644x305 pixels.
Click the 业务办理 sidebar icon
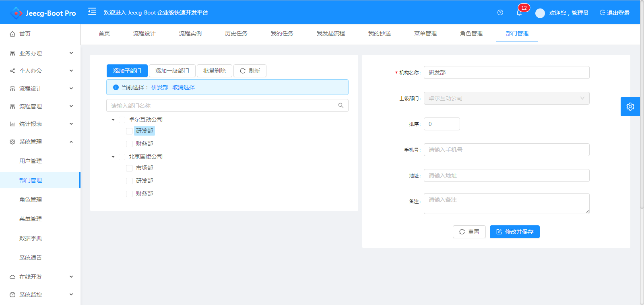(12, 53)
